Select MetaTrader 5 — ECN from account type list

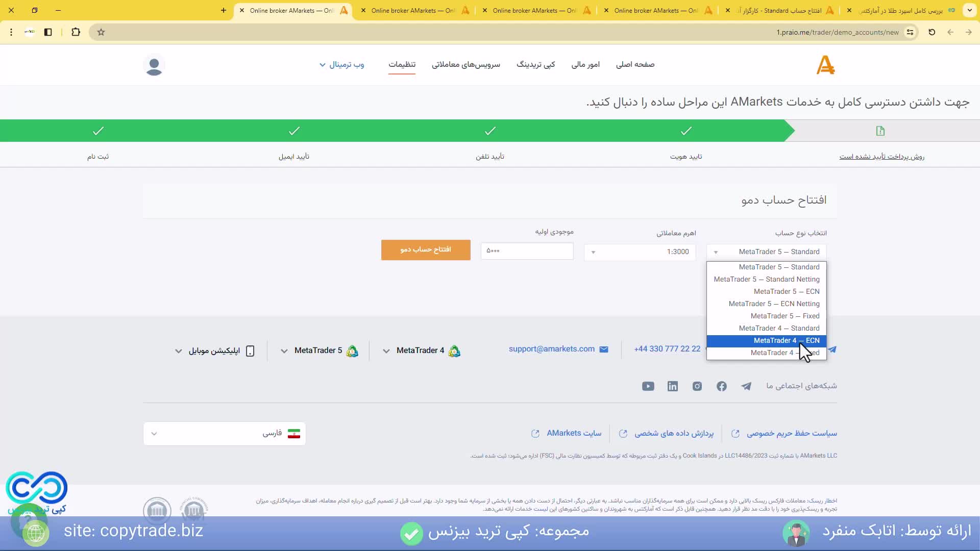coord(786,291)
